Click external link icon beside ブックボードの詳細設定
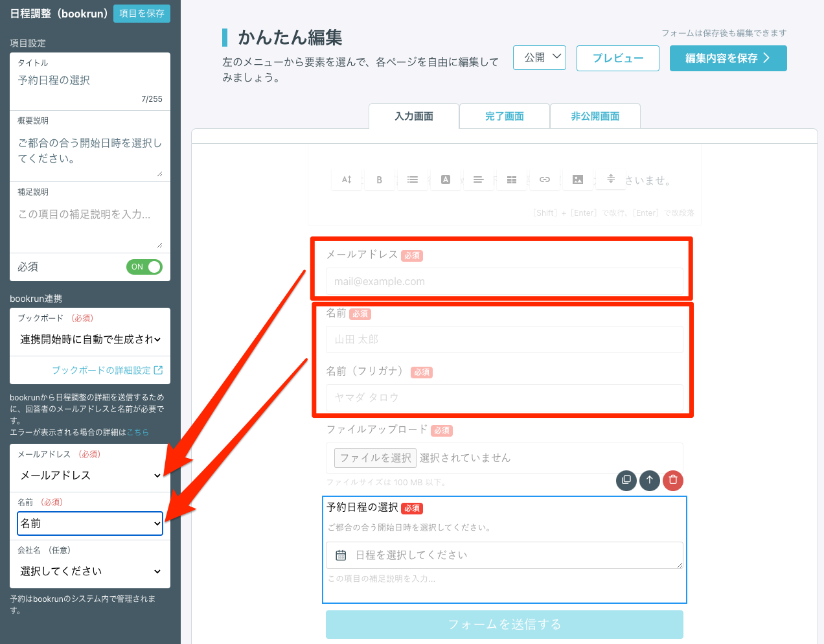Viewport: 824px width, 644px height. click(158, 370)
